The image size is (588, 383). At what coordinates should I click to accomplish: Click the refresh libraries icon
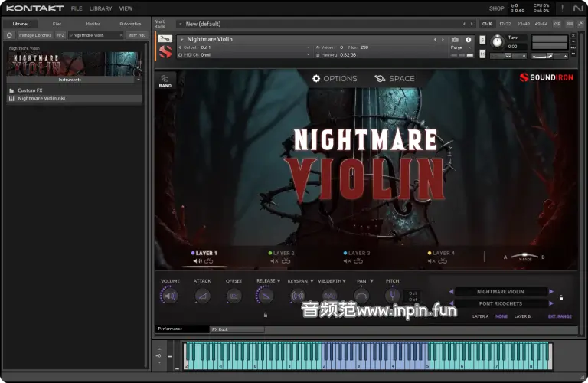pyautogui.click(x=9, y=35)
